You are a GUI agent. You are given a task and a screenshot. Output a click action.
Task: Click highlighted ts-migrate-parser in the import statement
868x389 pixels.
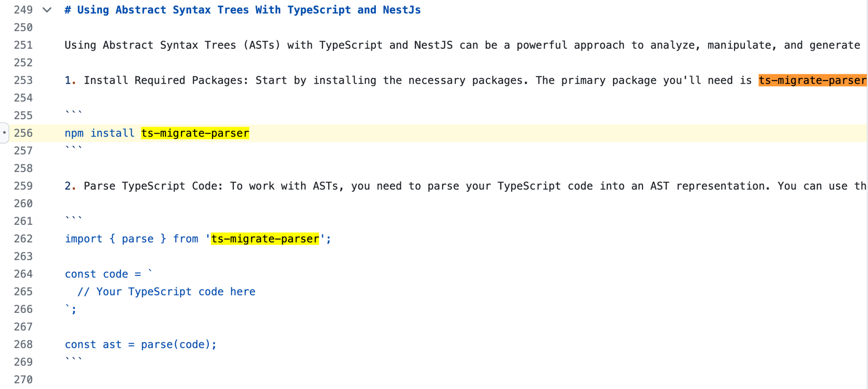pos(265,239)
